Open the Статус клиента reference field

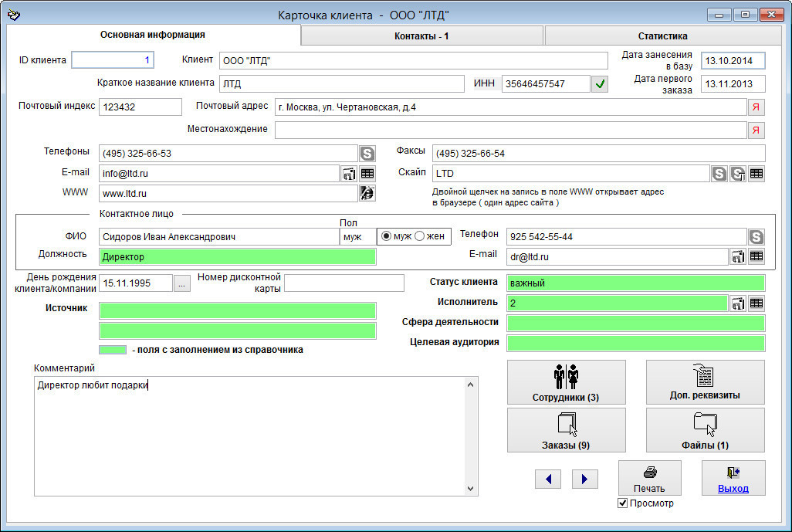[635, 283]
